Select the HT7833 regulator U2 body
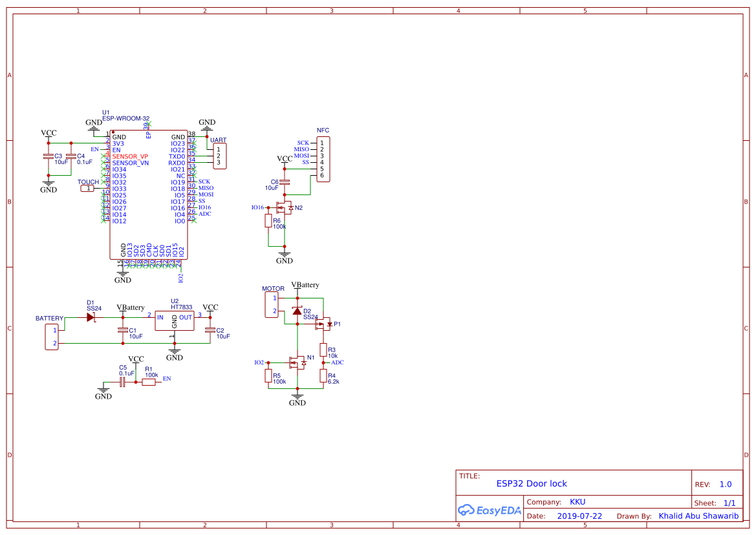The image size is (756, 535). click(174, 321)
